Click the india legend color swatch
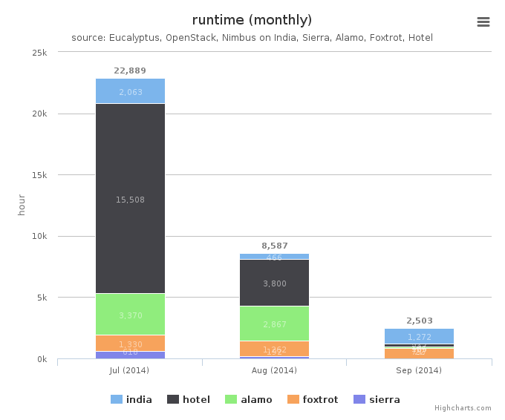 (117, 399)
